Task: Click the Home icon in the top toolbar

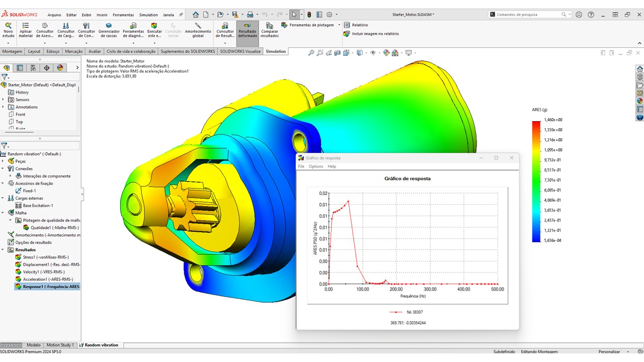Action: 196,15
